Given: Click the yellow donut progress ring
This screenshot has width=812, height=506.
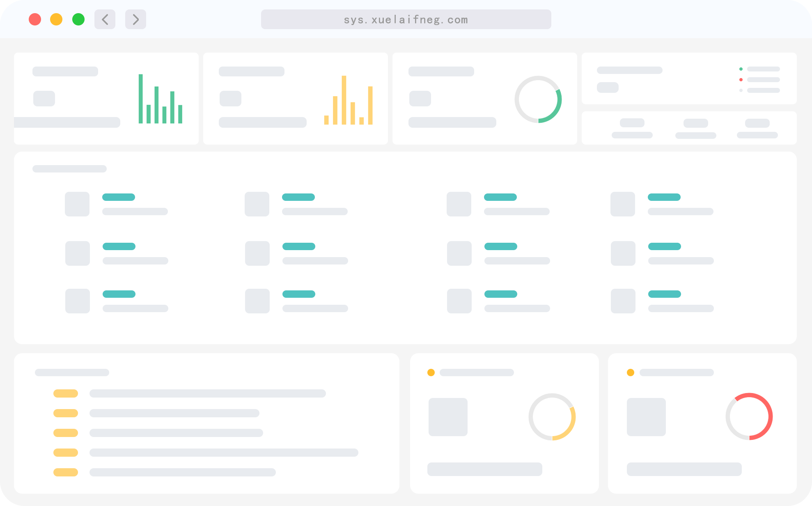Looking at the screenshot, I should [x=552, y=417].
